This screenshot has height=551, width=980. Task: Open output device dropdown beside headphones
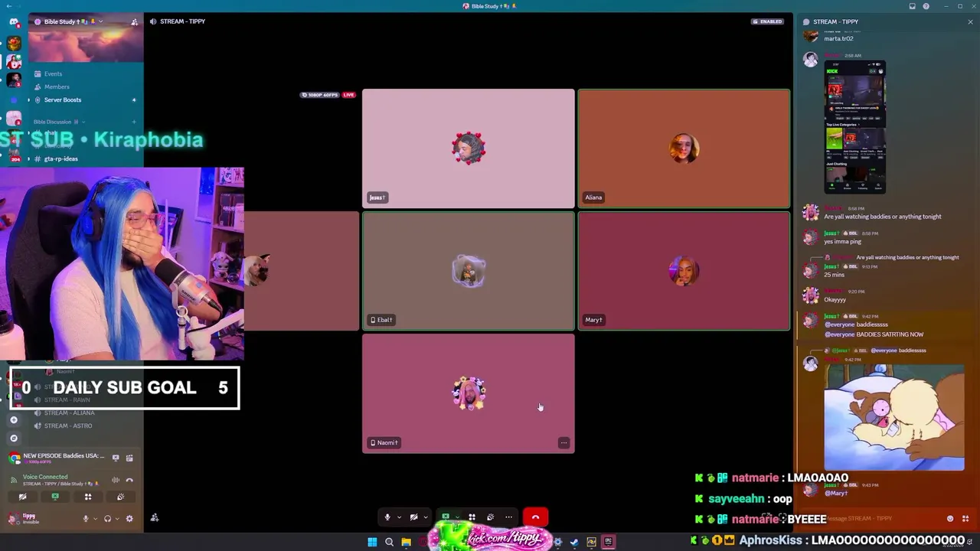tap(116, 518)
